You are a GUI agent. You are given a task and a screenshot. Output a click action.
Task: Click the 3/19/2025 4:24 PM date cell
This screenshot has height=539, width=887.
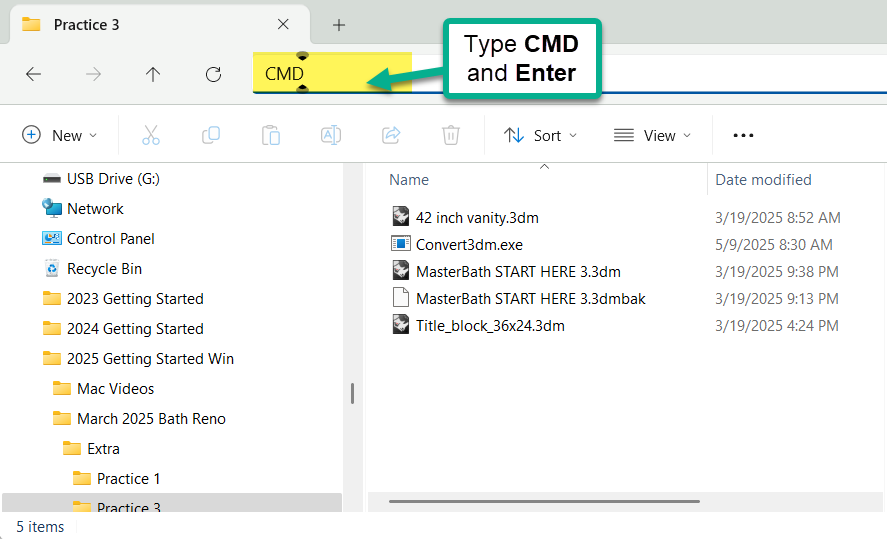[776, 326]
